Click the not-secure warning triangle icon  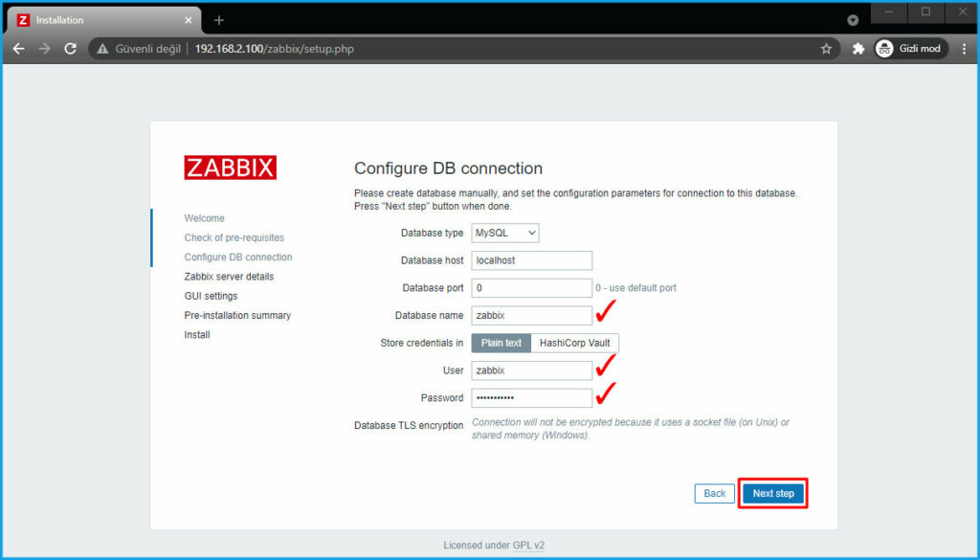coord(102,49)
